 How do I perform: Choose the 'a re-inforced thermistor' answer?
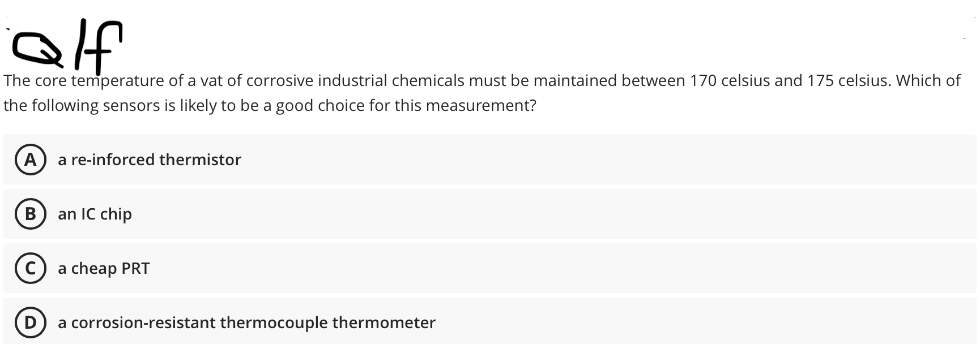[x=149, y=160]
